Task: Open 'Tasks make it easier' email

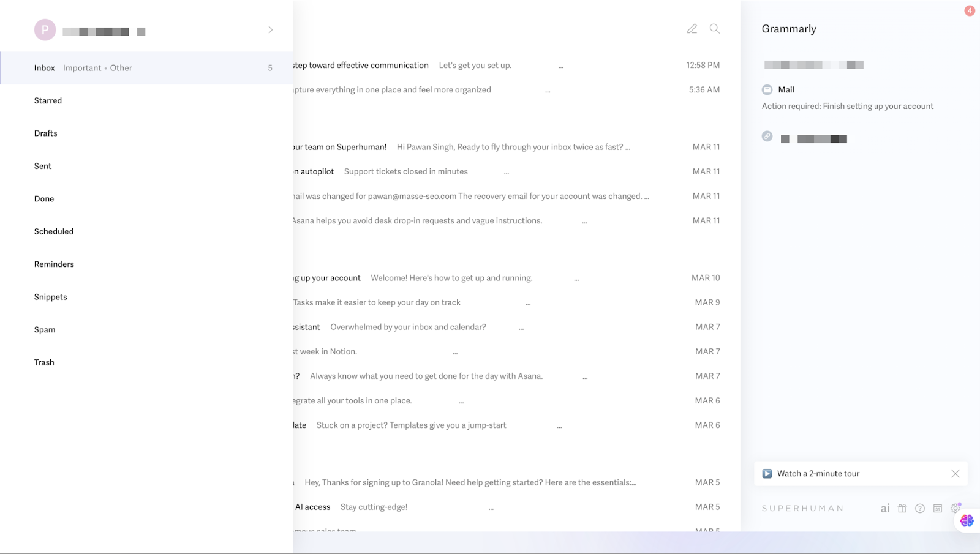Action: coord(516,302)
